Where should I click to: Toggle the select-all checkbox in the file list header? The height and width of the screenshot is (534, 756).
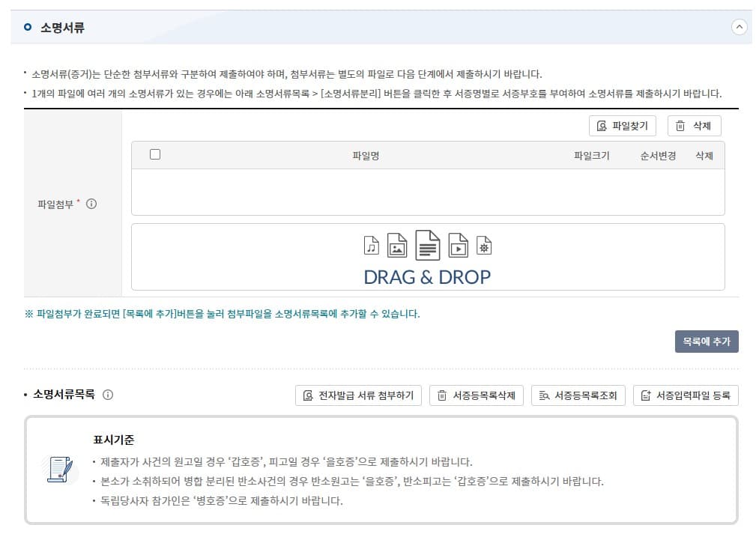155,154
